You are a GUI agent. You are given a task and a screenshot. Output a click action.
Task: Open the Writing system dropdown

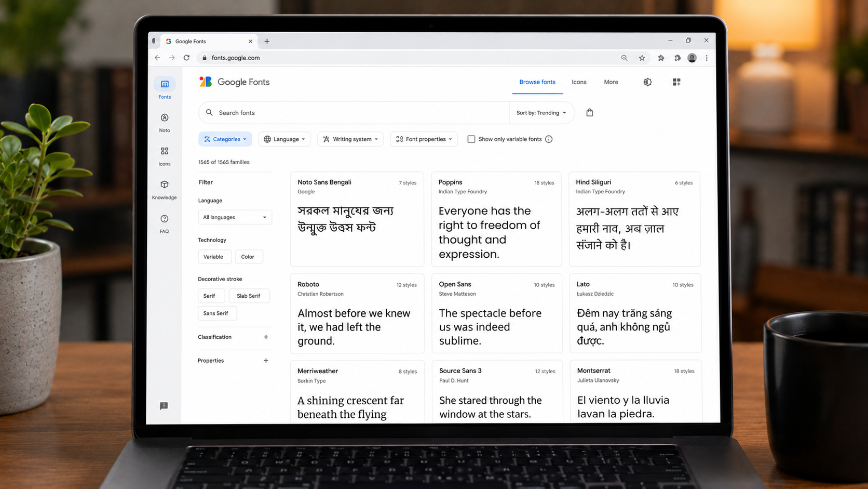[350, 139]
